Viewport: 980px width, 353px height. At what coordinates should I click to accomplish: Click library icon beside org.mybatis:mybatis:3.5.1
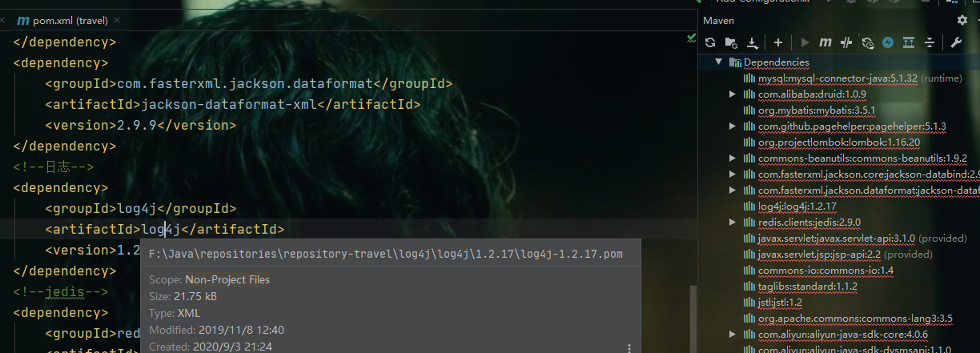pos(750,110)
